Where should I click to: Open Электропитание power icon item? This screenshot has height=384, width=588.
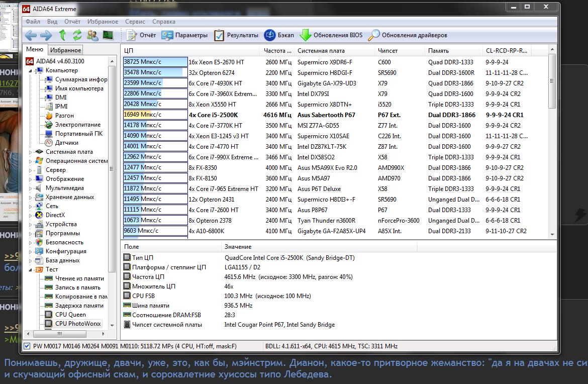click(49, 125)
